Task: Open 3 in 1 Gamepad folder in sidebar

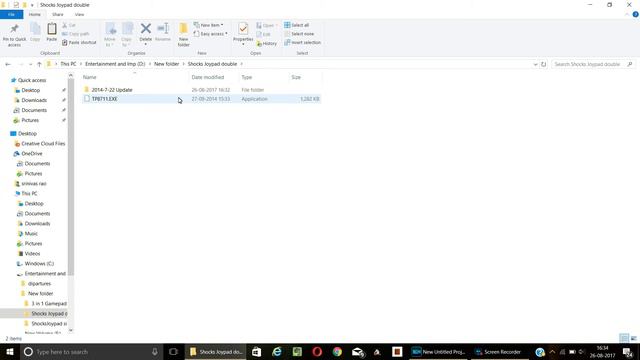Action: tap(49, 304)
